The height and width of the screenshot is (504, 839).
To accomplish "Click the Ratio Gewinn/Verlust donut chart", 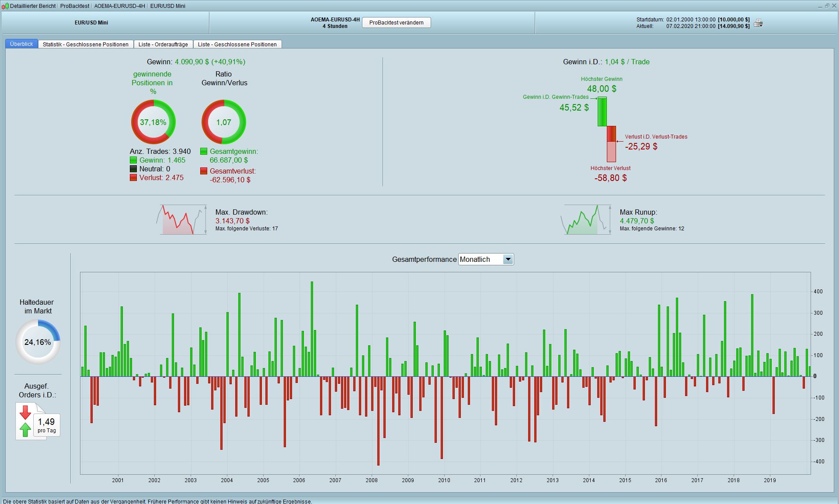I will pyautogui.click(x=223, y=122).
